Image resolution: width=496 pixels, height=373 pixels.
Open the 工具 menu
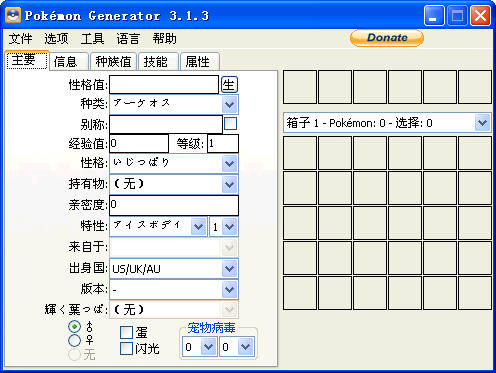(92, 39)
